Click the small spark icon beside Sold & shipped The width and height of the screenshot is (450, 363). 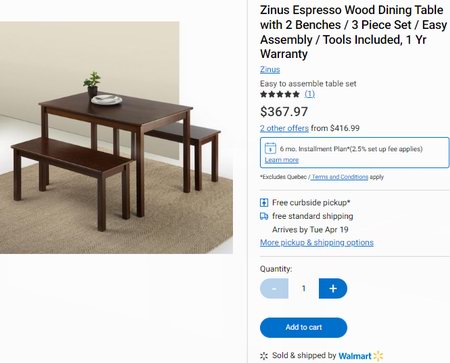click(x=264, y=356)
